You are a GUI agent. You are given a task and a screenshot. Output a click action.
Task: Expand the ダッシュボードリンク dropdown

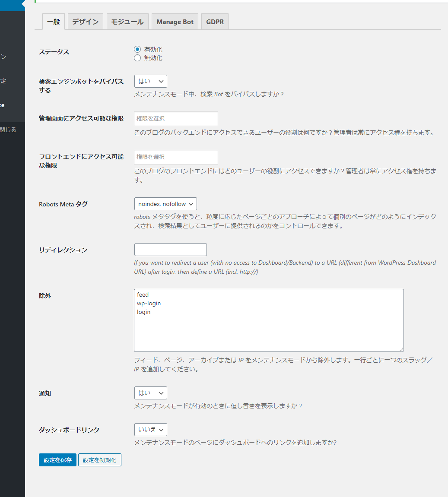point(150,430)
